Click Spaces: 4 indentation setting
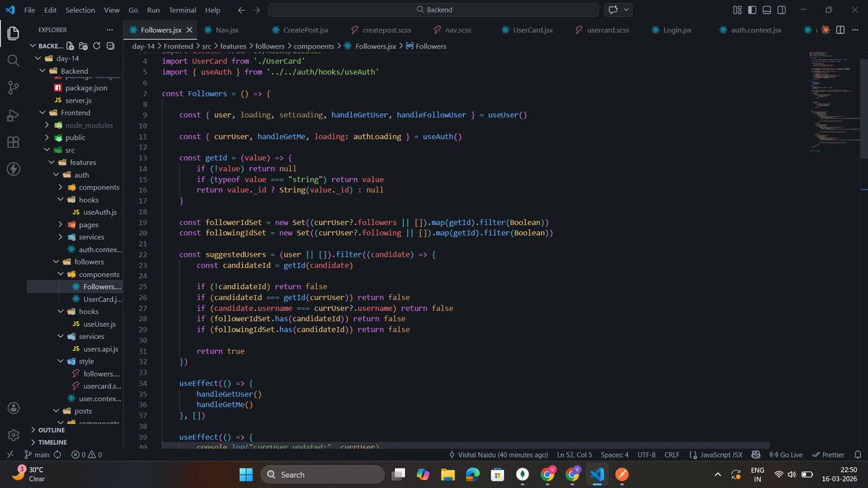The width and height of the screenshot is (868, 488). pos(615,455)
